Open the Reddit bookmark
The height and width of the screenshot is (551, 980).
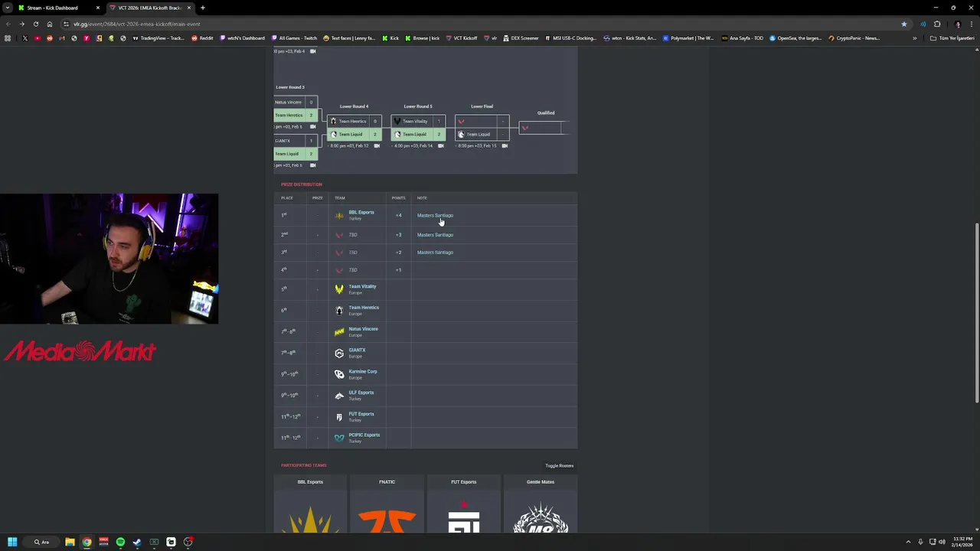202,37
